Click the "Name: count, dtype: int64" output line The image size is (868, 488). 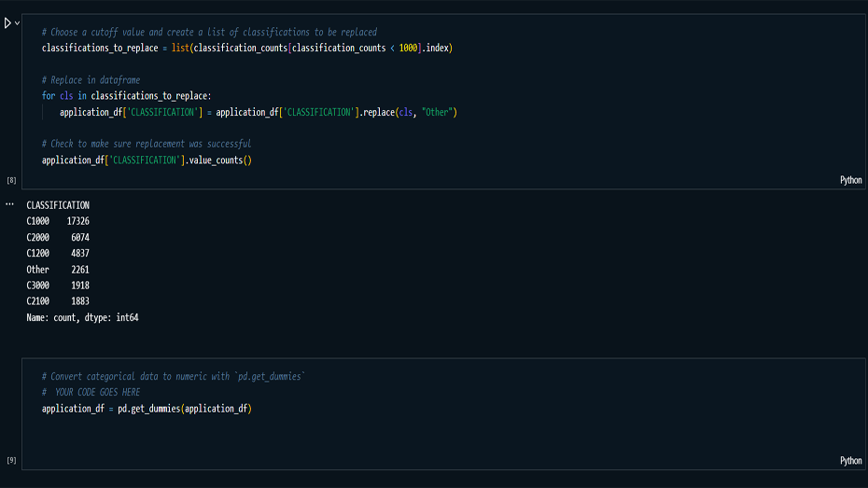pos(82,317)
